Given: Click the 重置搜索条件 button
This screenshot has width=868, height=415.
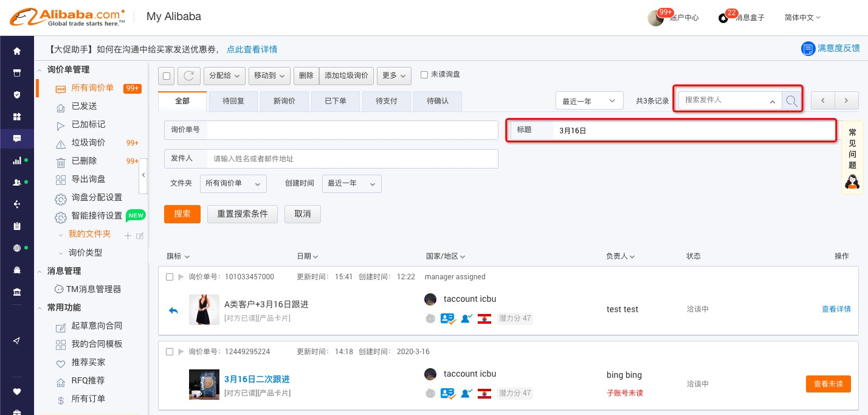Looking at the screenshot, I should [x=243, y=214].
